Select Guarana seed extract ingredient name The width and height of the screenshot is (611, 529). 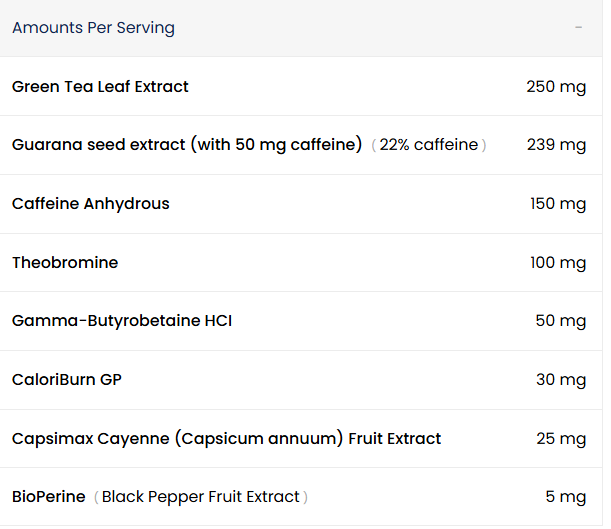pyautogui.click(x=186, y=145)
